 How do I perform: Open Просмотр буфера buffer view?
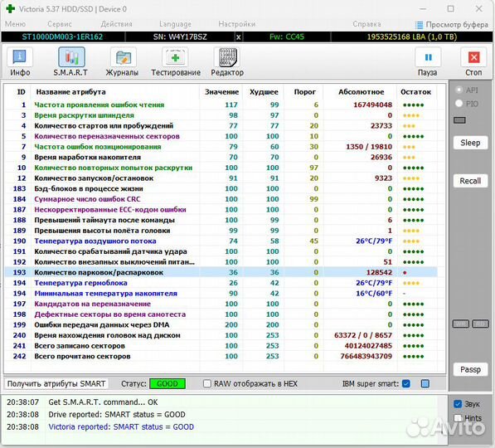point(452,24)
